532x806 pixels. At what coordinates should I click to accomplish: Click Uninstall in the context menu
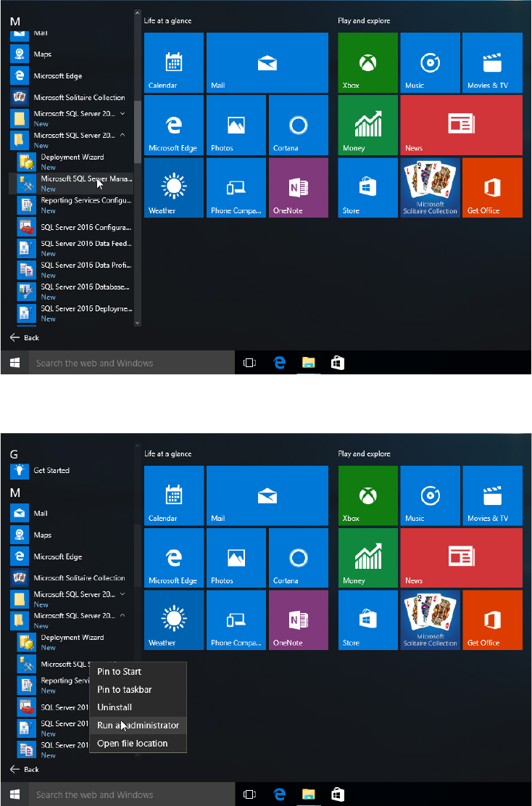click(x=138, y=707)
